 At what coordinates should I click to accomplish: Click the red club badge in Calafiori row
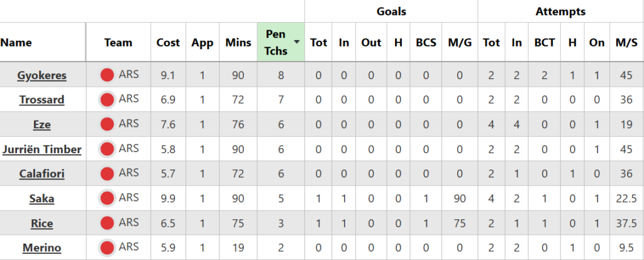[x=108, y=173]
